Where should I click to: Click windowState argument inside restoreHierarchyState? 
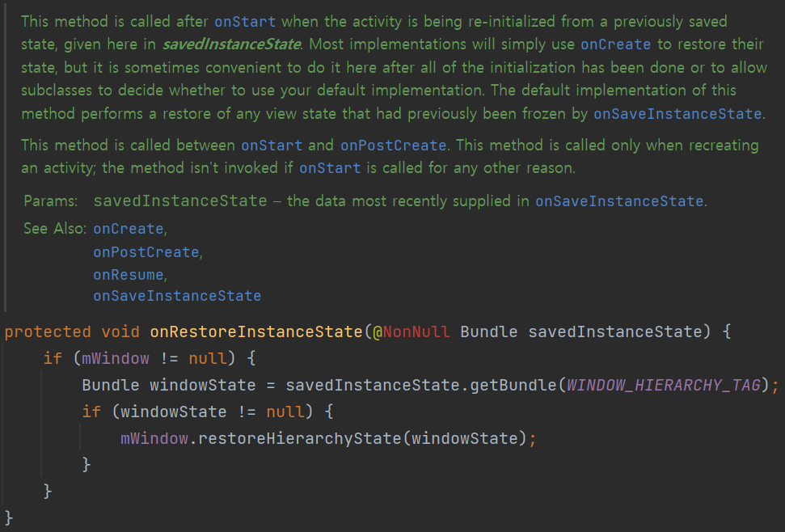click(x=465, y=439)
